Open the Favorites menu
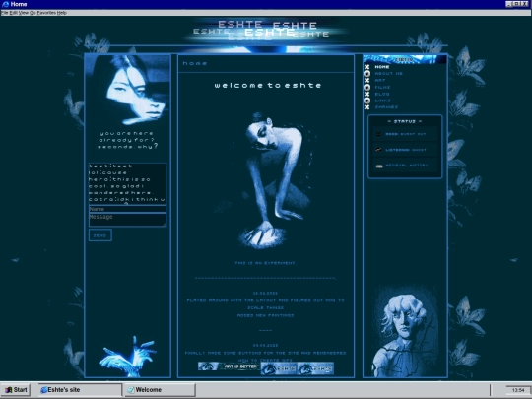Image resolution: width=532 pixels, height=399 pixels. point(46,13)
